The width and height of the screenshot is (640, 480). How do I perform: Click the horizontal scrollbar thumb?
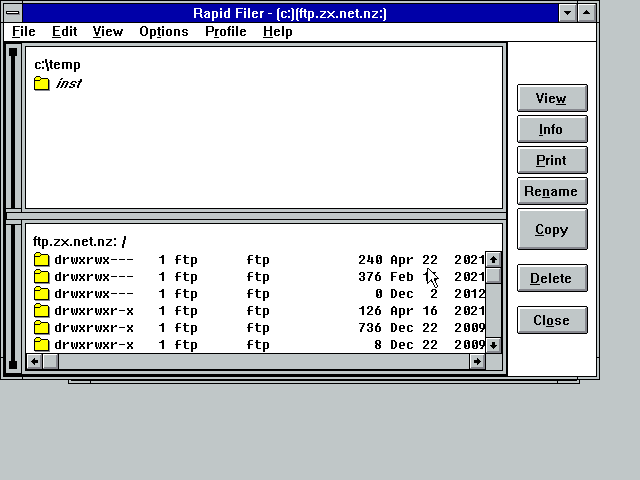pos(51,361)
